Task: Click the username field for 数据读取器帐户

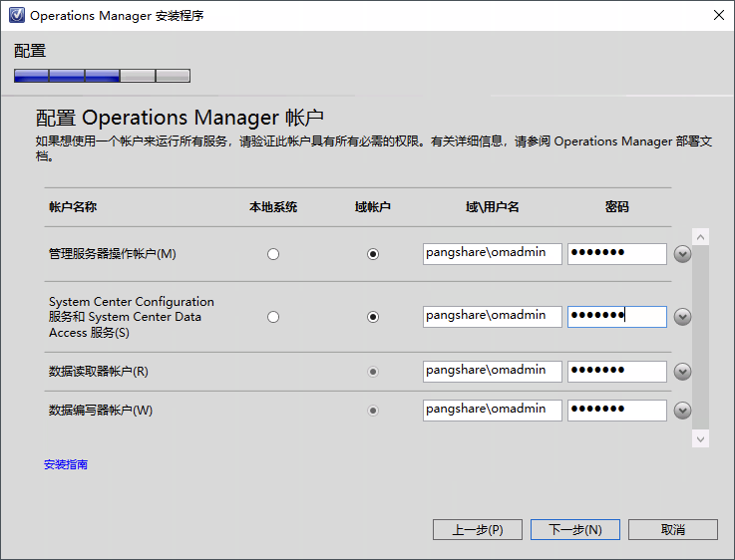Action: coord(493,372)
